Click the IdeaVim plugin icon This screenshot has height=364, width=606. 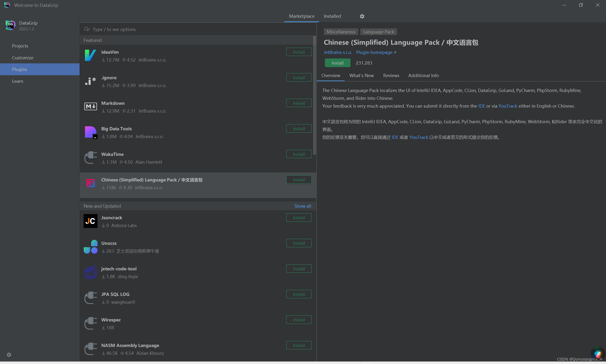pos(90,55)
